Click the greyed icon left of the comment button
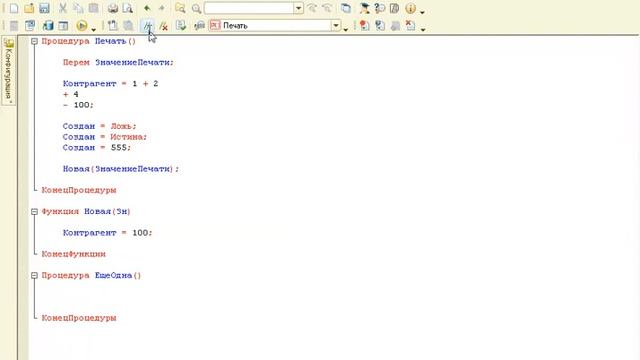This screenshot has width=640, height=360. (129, 26)
